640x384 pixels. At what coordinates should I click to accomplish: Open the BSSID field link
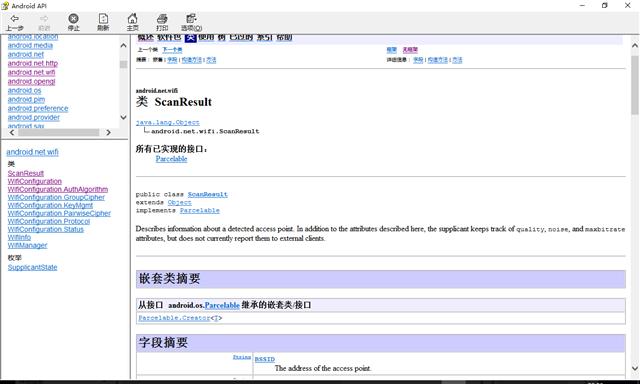[264, 360]
